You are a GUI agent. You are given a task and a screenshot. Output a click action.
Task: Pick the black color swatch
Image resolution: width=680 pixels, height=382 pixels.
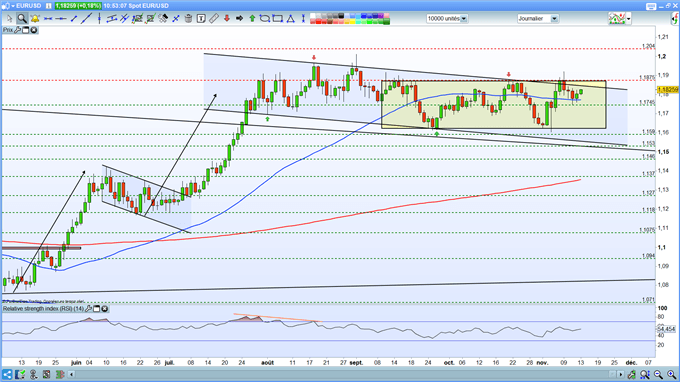(x=341, y=16)
